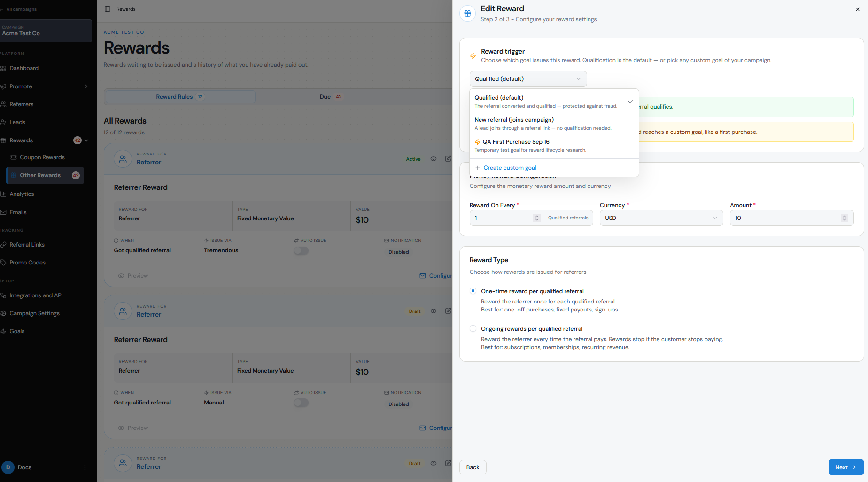Open the Acme Test Co campaign selector
Viewport: 868px width, 482px height.
(x=46, y=31)
